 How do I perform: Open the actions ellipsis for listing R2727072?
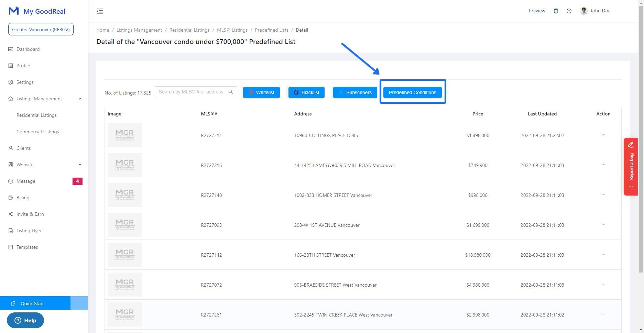[603, 285]
